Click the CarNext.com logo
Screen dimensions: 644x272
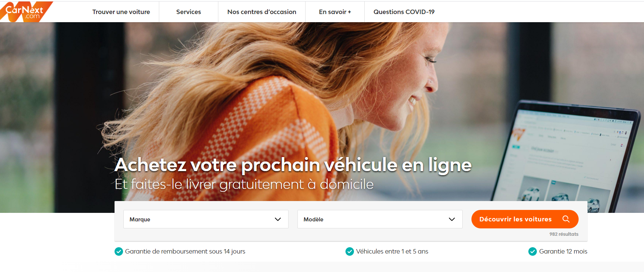(25, 11)
